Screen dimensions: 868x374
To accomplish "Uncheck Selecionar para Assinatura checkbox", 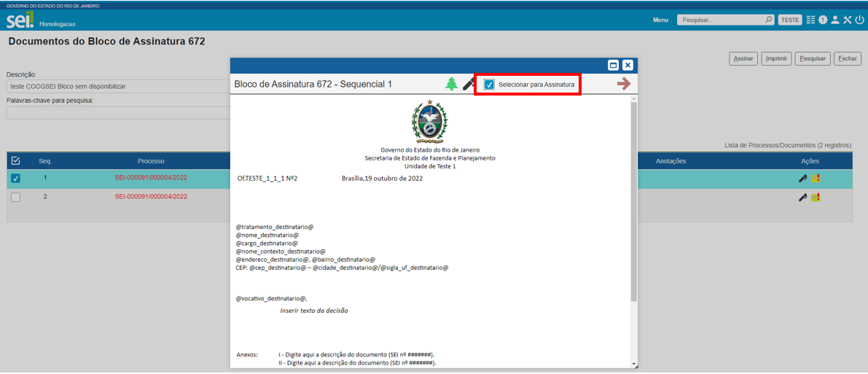I will 489,85.
